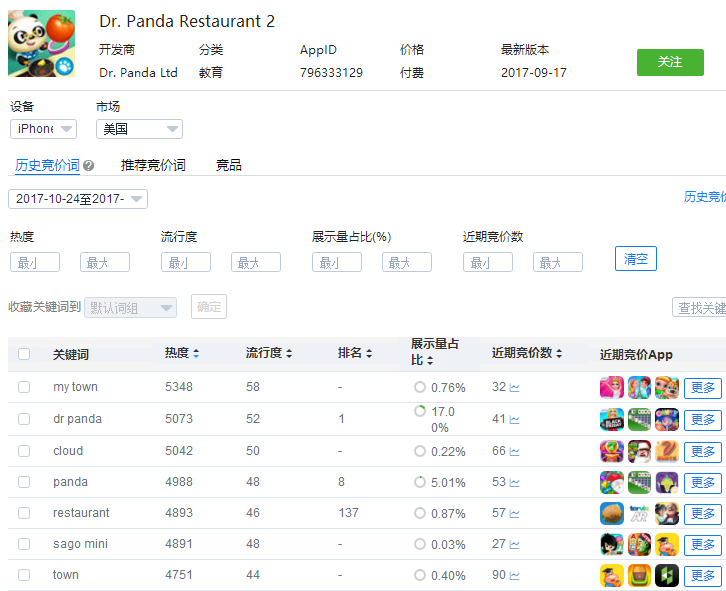This screenshot has width=726, height=591.
Task: Click first bidding app icon in panda row
Action: [x=612, y=482]
